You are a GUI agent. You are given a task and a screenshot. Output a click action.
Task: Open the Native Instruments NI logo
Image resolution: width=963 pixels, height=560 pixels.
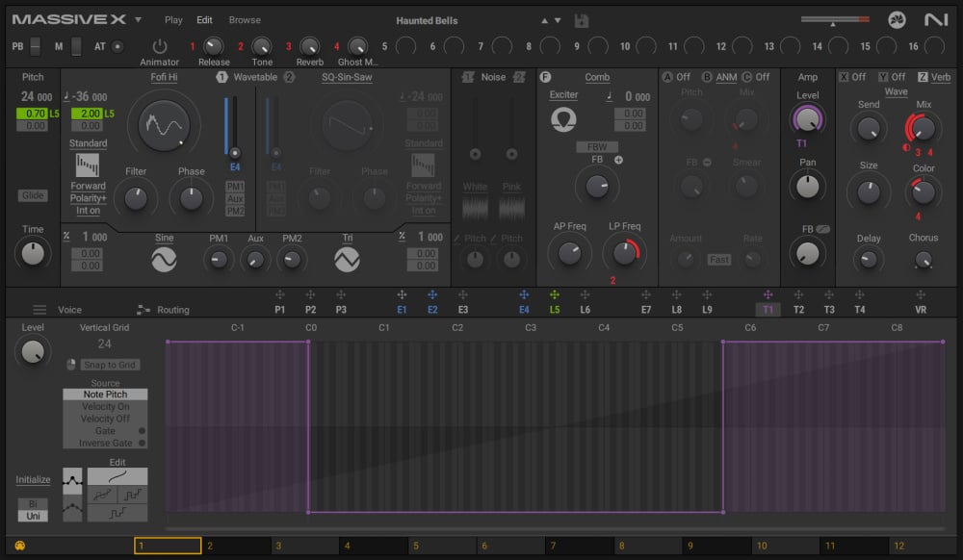pyautogui.click(x=936, y=19)
